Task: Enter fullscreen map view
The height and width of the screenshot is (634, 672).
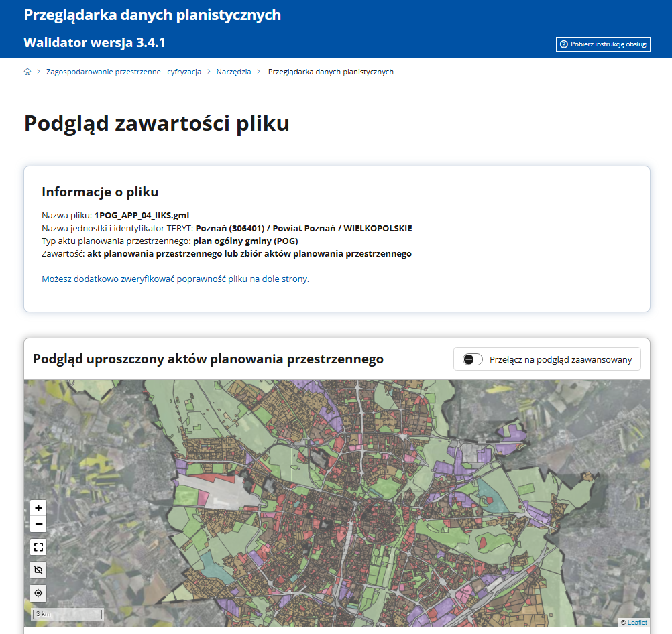Action: 38,547
